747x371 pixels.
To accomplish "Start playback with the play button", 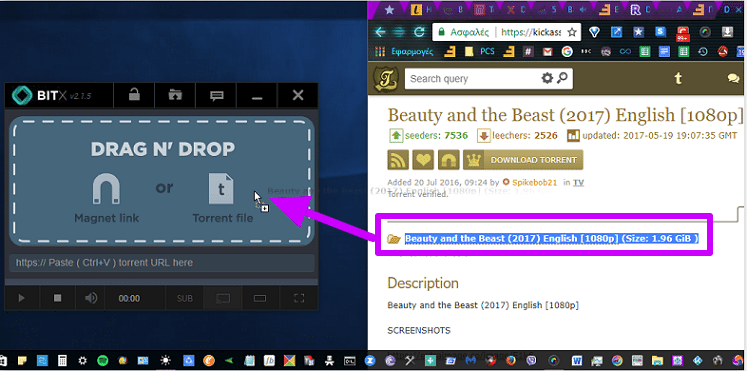I will coord(21,298).
